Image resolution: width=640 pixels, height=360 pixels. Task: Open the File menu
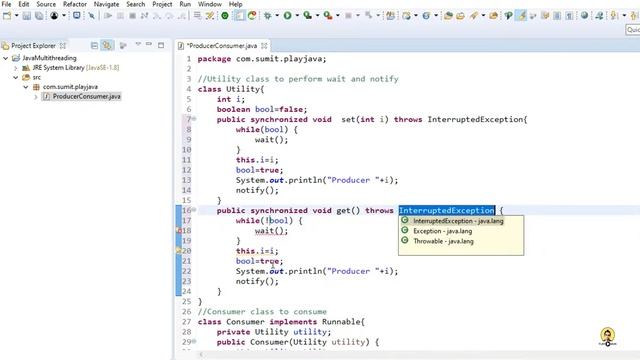click(x=7, y=4)
